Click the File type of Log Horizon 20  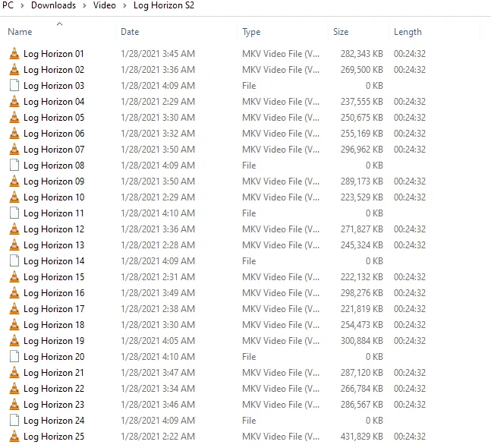(x=249, y=357)
